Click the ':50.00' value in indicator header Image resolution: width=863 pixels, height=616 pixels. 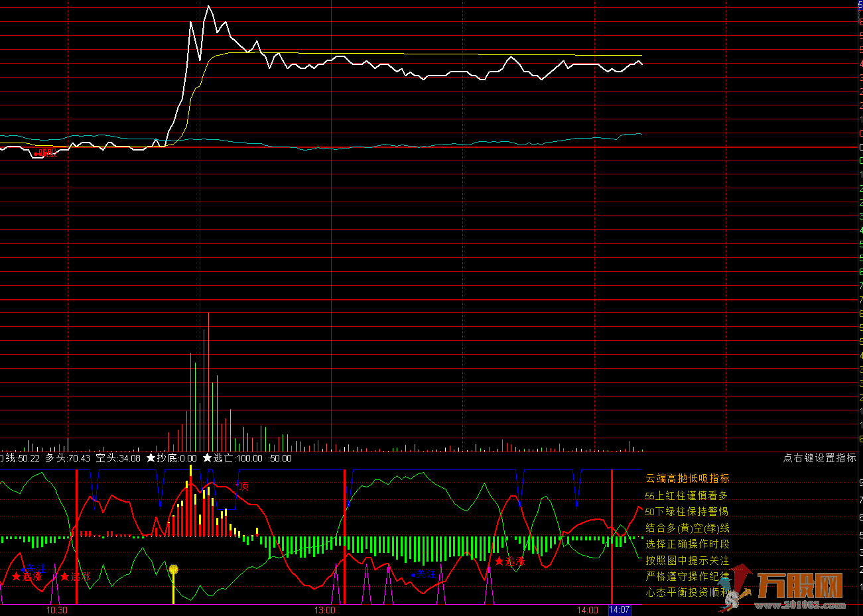pyautogui.click(x=280, y=458)
